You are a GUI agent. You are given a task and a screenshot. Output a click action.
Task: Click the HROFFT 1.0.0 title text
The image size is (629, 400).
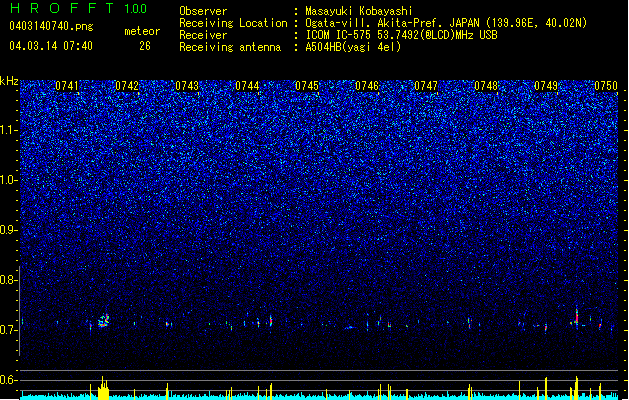[79, 8]
